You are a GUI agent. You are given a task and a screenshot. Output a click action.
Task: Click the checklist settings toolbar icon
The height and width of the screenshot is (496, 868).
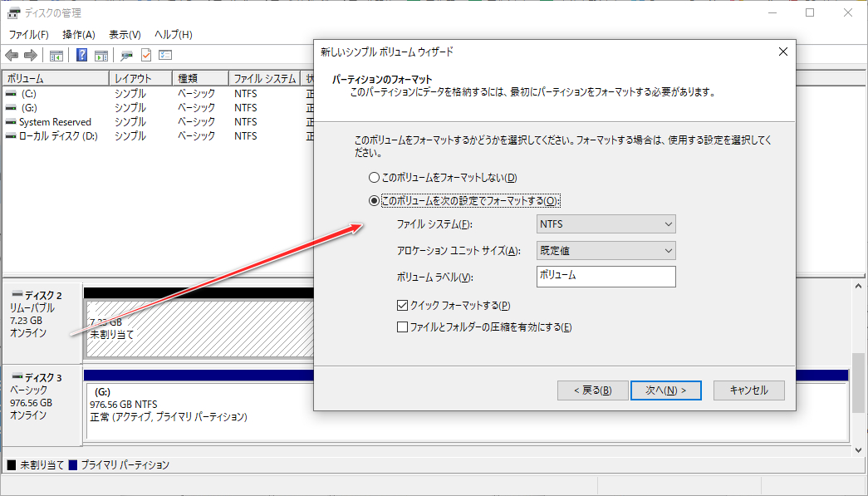tap(165, 55)
